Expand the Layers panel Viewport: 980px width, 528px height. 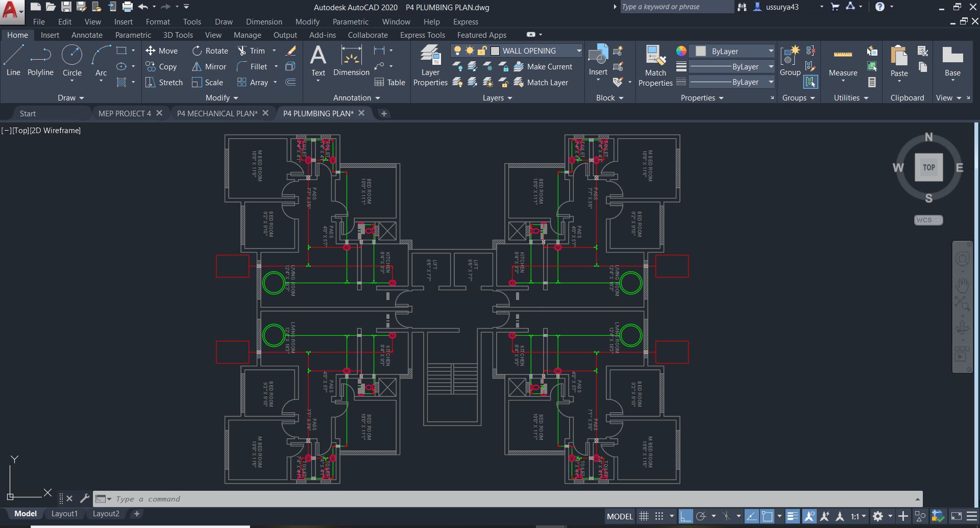498,98
